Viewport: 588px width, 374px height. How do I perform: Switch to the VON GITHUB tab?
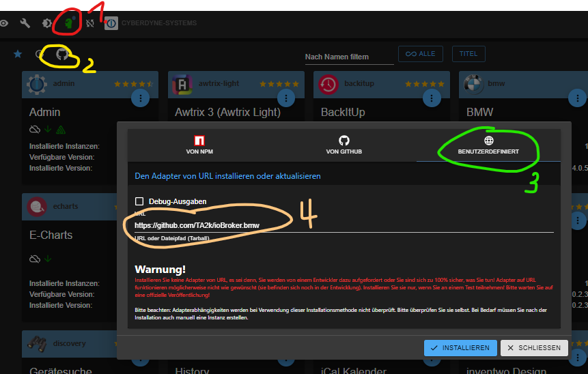point(344,145)
